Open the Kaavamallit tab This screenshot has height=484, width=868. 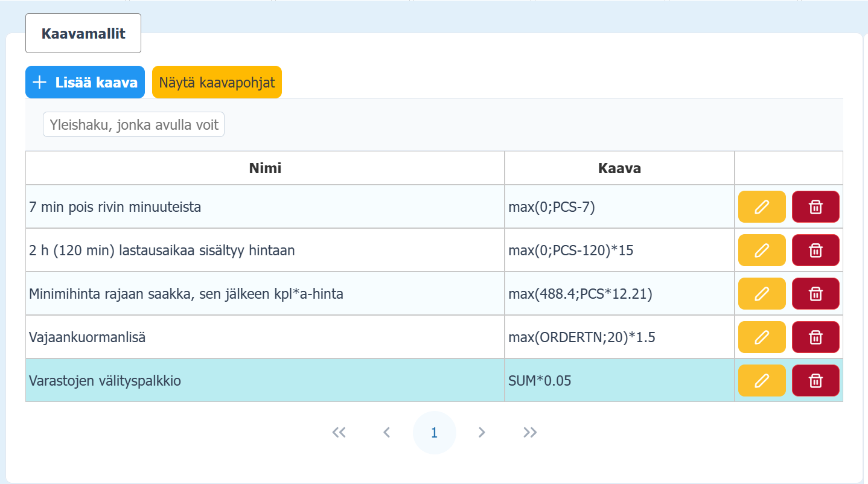83,33
